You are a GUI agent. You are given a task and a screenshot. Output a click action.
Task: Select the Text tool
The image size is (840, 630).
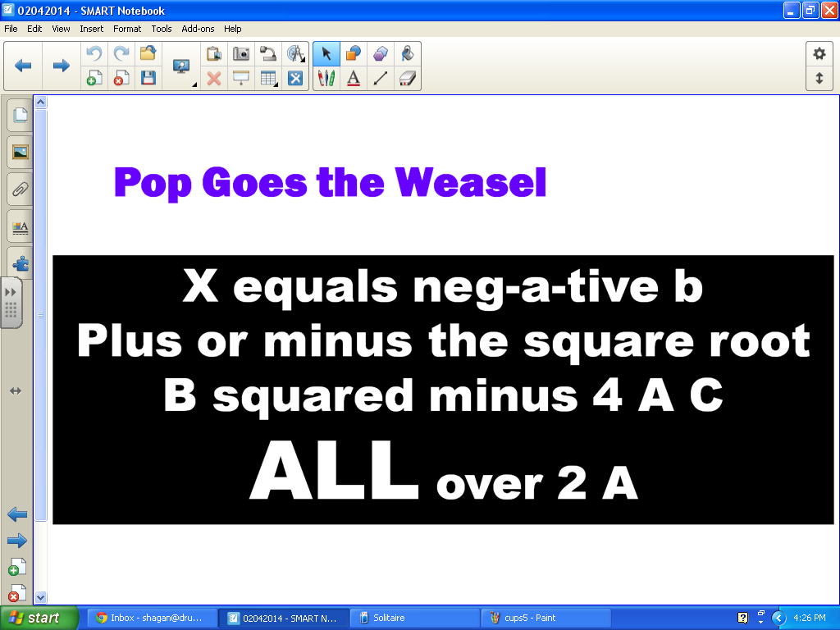353,79
